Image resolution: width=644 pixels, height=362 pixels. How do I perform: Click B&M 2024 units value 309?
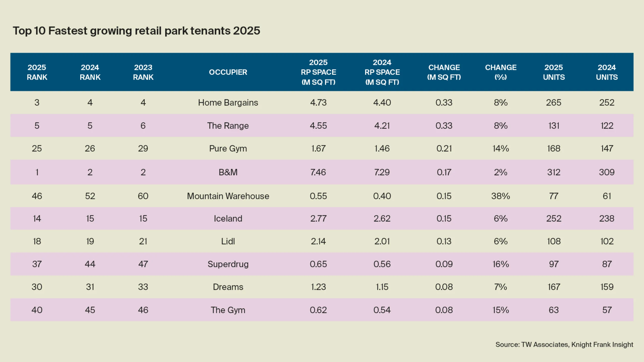(607, 172)
